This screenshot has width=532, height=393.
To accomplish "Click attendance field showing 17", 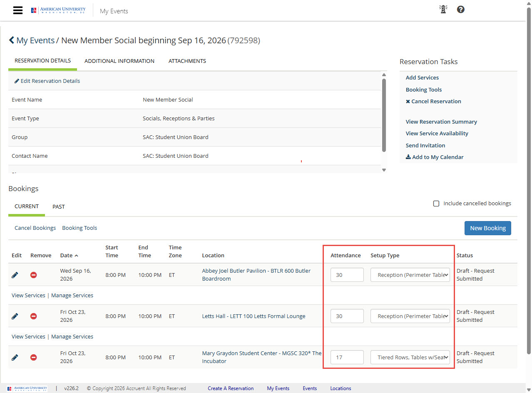I will tap(347, 357).
